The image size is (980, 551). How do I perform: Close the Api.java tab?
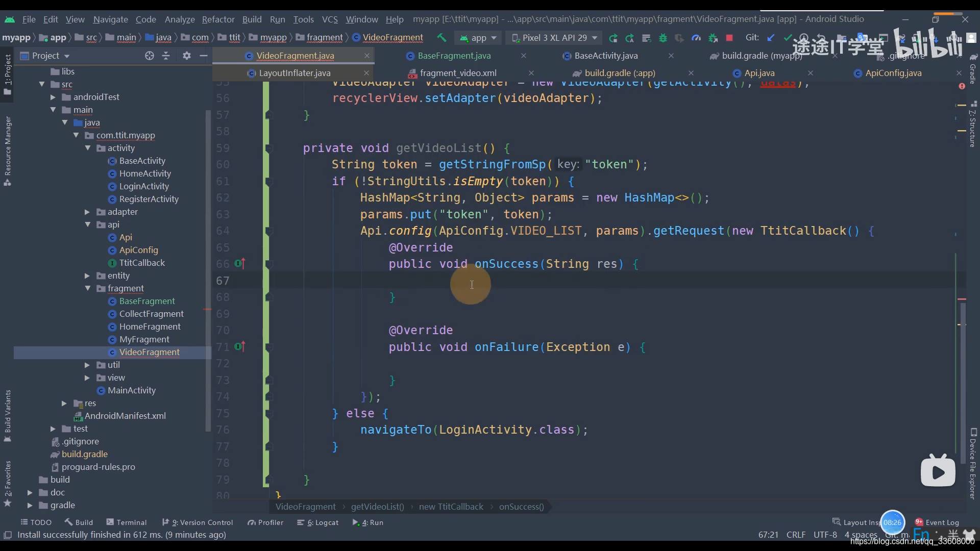(x=810, y=73)
